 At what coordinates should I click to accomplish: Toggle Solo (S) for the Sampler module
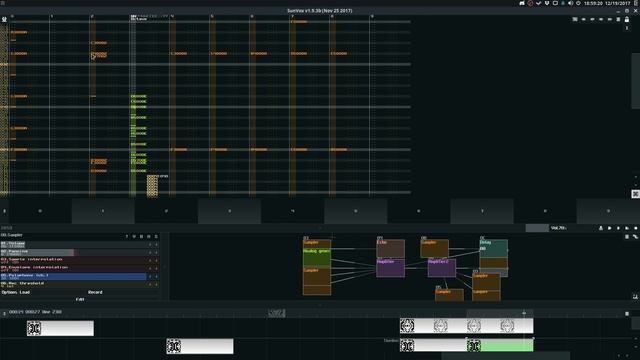pos(156,236)
